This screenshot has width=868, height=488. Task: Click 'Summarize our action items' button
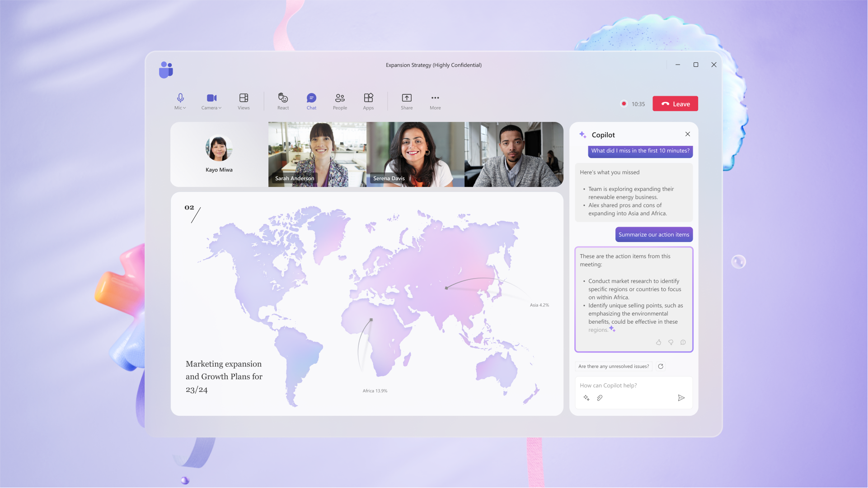(654, 234)
